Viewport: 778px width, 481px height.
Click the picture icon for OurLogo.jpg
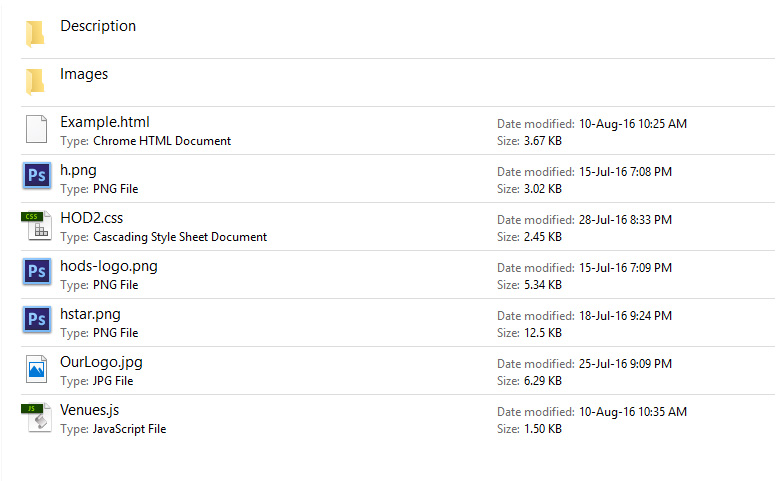(36, 369)
